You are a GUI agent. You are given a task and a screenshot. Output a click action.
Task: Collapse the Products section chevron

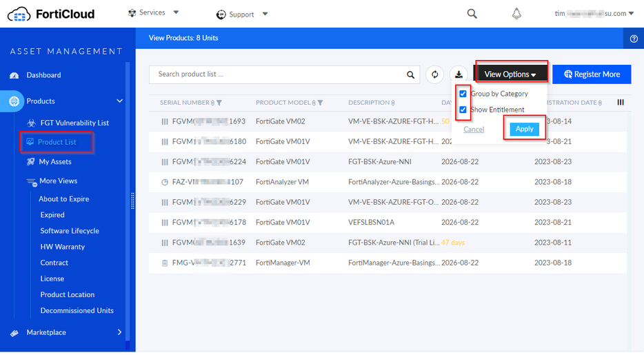(x=119, y=101)
